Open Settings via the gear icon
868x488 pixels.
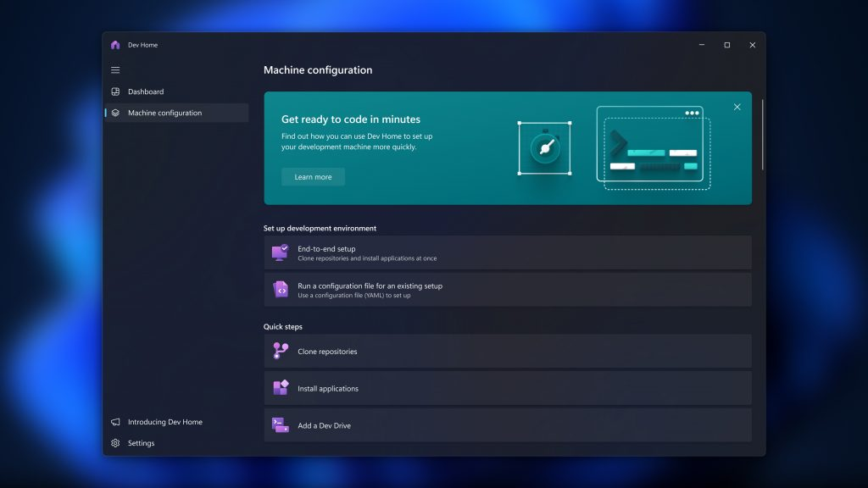[114, 443]
